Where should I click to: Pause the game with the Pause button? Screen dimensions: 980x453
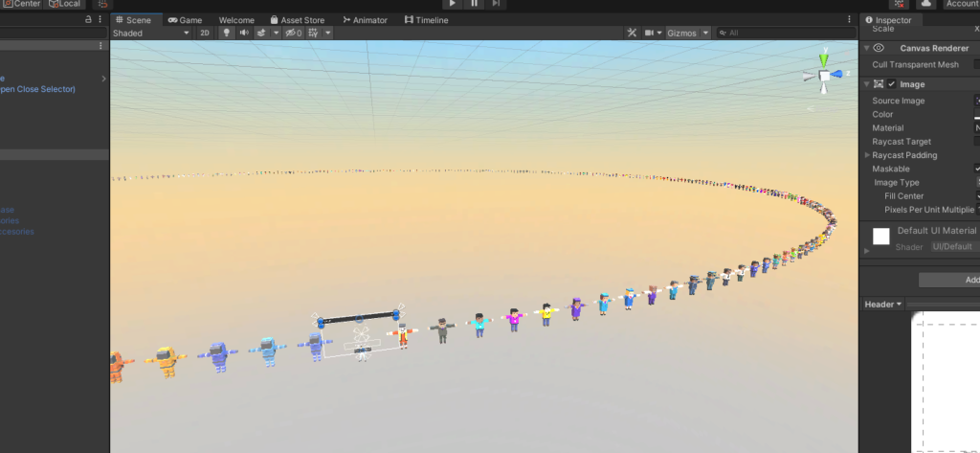click(475, 4)
